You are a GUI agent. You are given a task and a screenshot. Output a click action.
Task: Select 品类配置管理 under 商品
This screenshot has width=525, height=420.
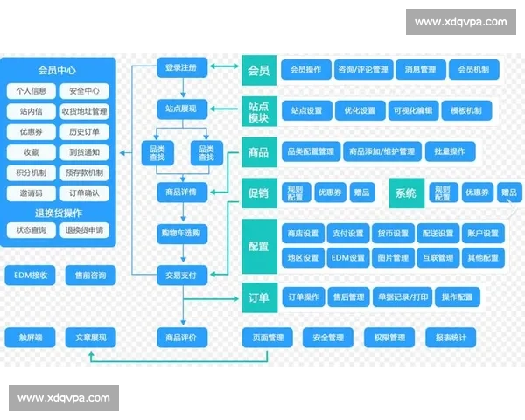coord(310,151)
